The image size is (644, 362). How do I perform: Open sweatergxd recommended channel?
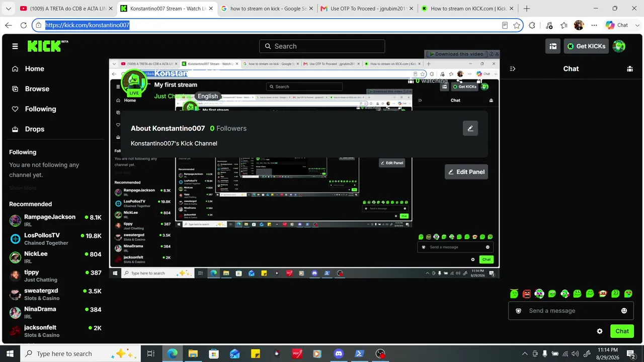coord(55,294)
